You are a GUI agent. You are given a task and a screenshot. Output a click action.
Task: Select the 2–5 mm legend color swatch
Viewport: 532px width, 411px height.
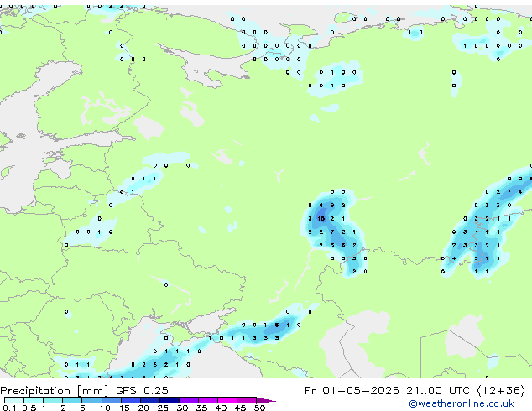(x=72, y=400)
